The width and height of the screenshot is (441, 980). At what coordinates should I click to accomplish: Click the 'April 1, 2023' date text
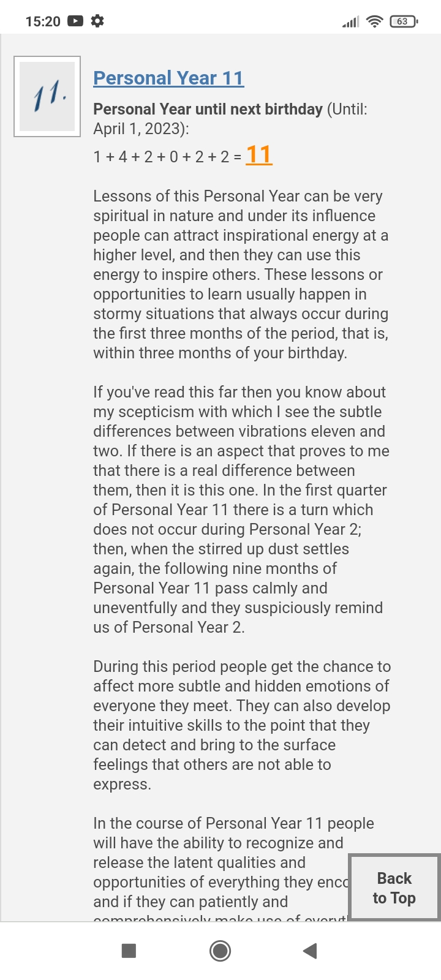click(138, 129)
